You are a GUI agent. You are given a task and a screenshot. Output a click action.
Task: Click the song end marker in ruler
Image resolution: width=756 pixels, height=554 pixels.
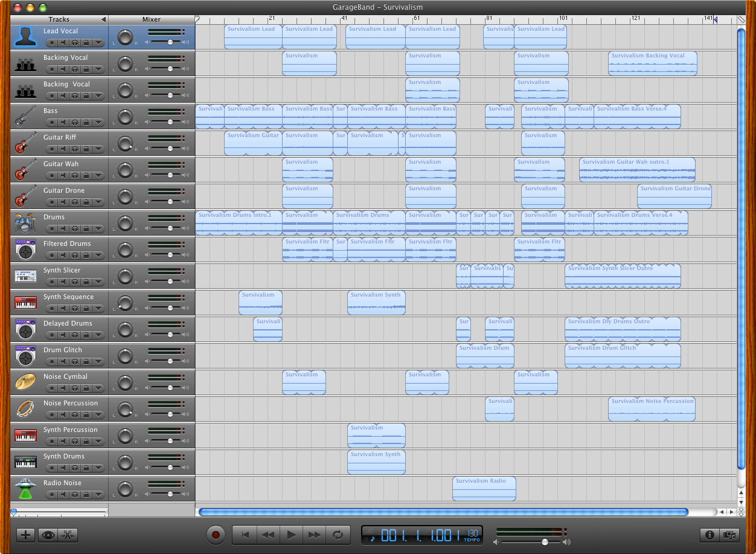pos(716,20)
